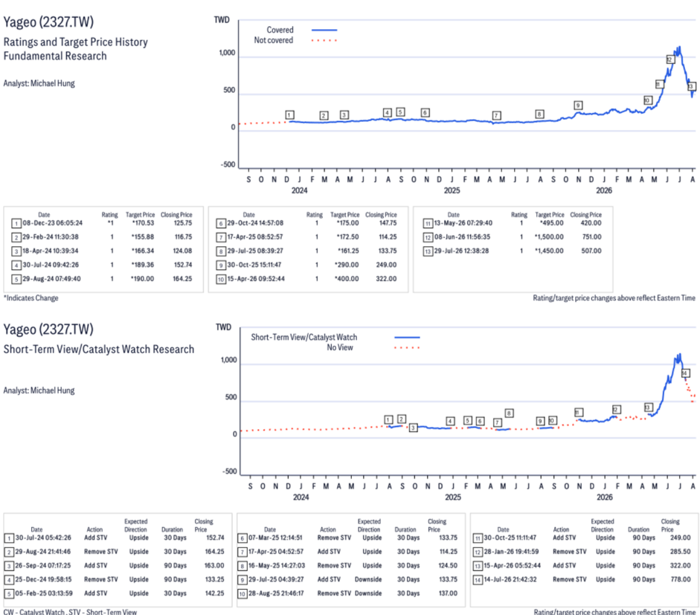Select marker 4 on the Short-Term View chart
The width and height of the screenshot is (700, 615).
(x=451, y=421)
